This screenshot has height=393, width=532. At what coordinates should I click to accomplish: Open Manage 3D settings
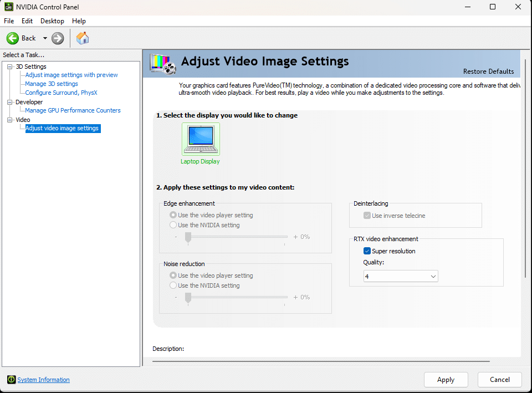click(x=52, y=84)
